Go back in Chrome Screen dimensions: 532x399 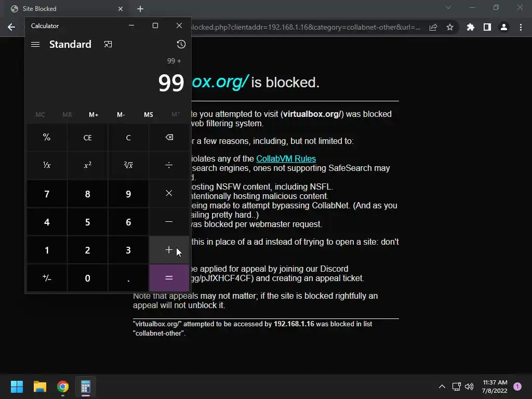pyautogui.click(x=11, y=27)
